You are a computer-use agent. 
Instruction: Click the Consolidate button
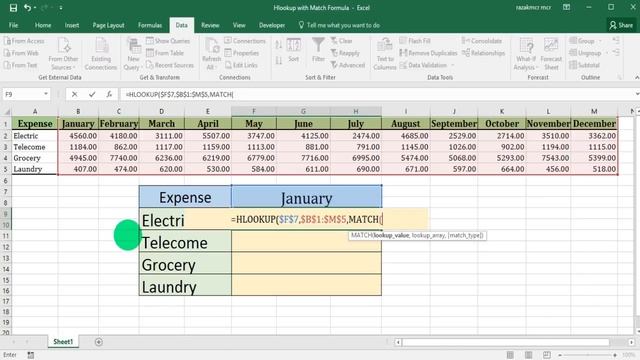[x=482, y=41]
